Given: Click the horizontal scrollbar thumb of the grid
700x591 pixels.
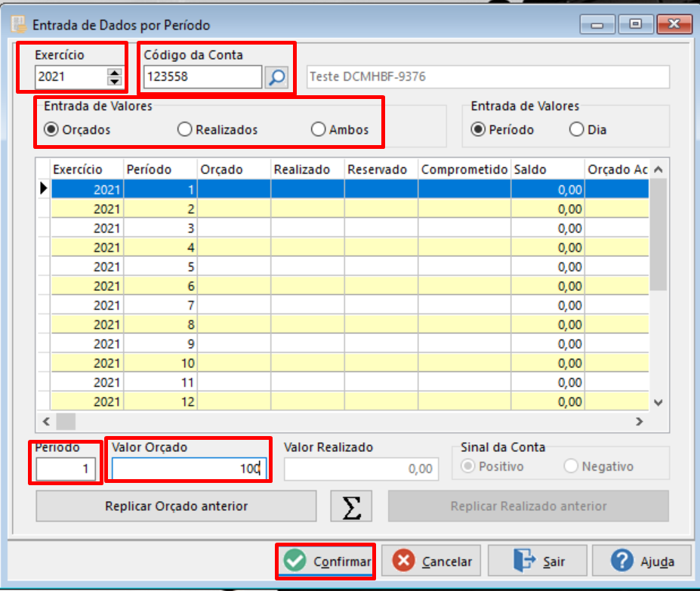Looking at the screenshot, I should [66, 421].
